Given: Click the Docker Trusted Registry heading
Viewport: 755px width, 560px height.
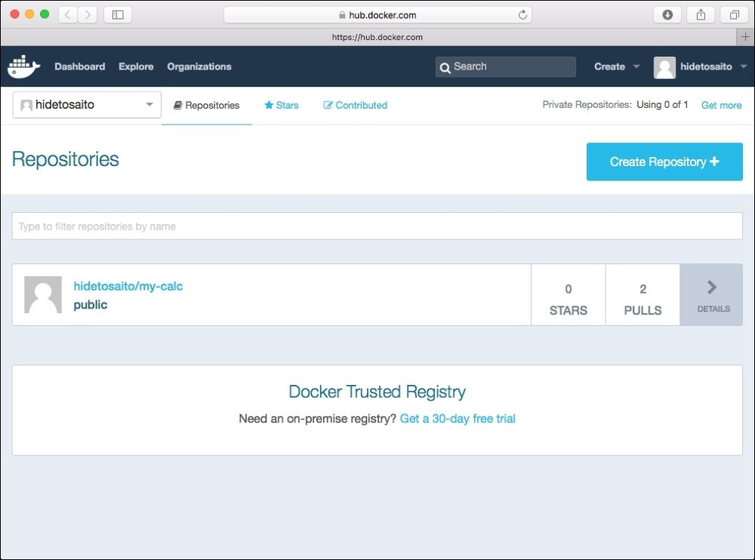Looking at the screenshot, I should 377,392.
